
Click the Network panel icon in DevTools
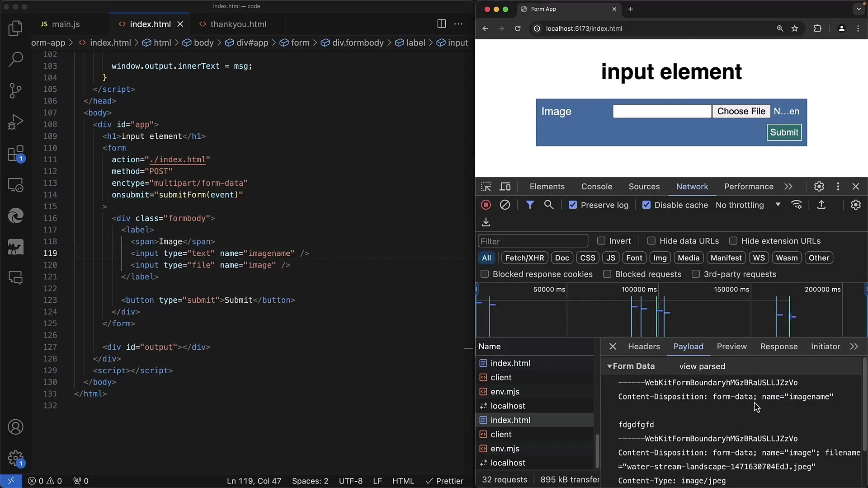point(692,186)
